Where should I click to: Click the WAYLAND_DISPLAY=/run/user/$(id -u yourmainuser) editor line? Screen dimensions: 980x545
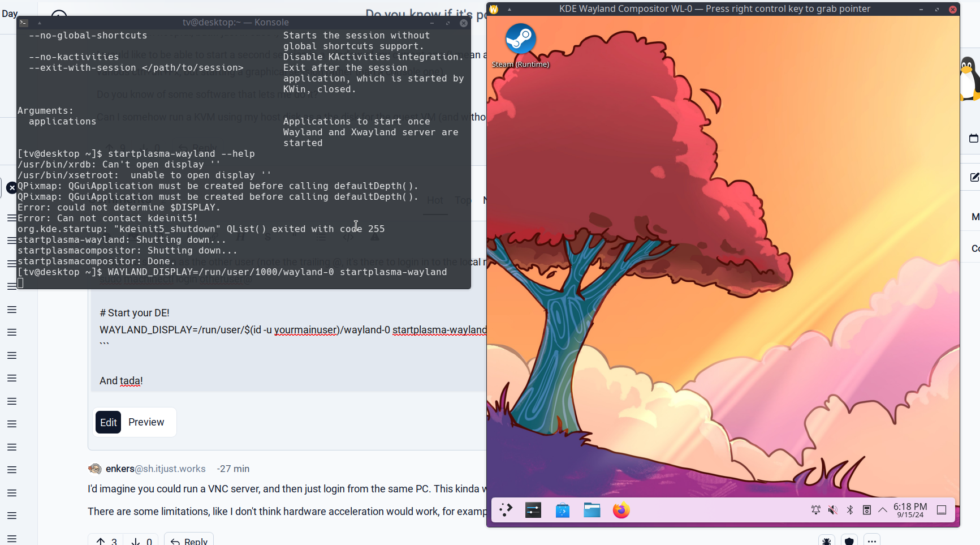[x=293, y=330]
